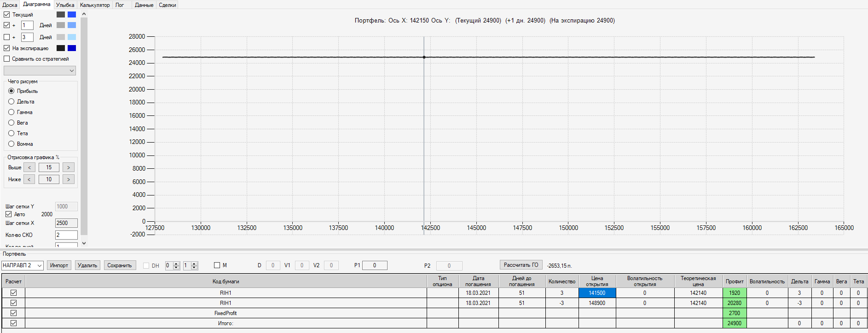The width and height of the screenshot is (868, 333).
Task: Switch to the Доска tab
Action: [10, 5]
